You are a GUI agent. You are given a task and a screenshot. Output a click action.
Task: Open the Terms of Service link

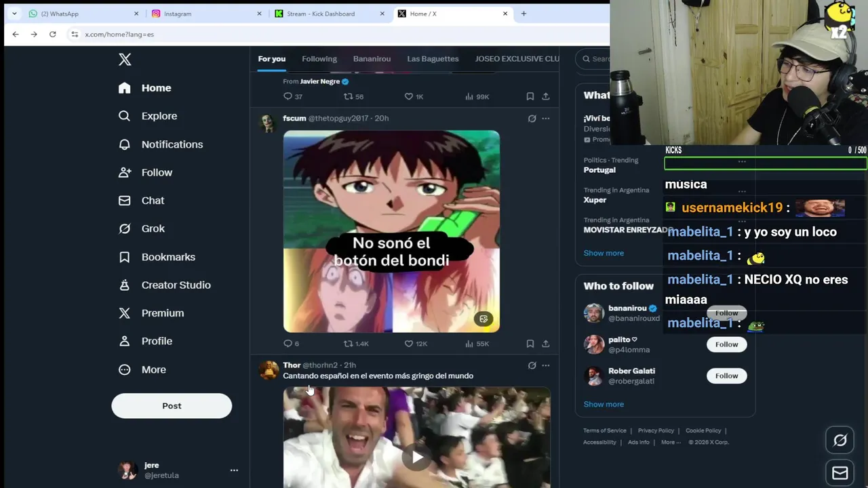click(605, 430)
